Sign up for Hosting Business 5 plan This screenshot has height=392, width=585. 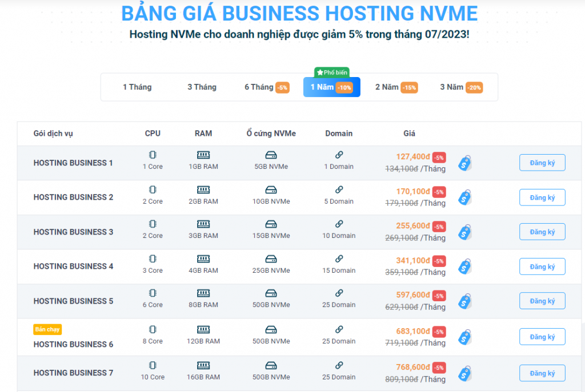tap(542, 301)
